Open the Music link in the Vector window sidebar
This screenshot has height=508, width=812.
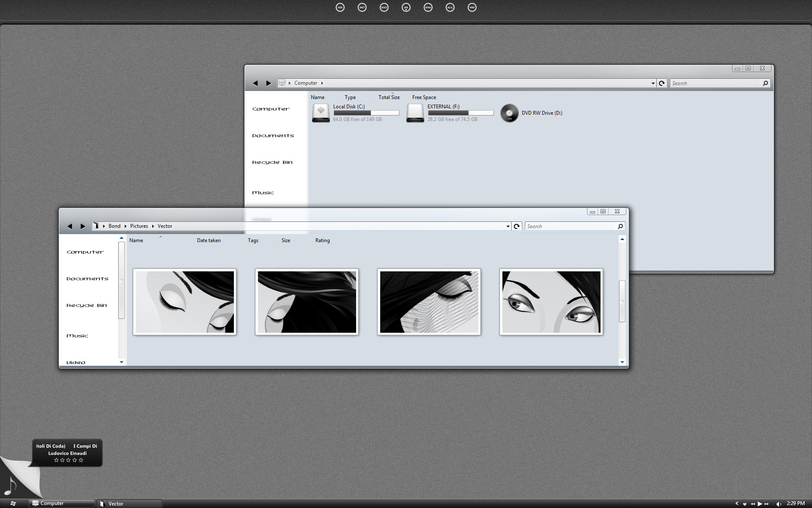77,336
